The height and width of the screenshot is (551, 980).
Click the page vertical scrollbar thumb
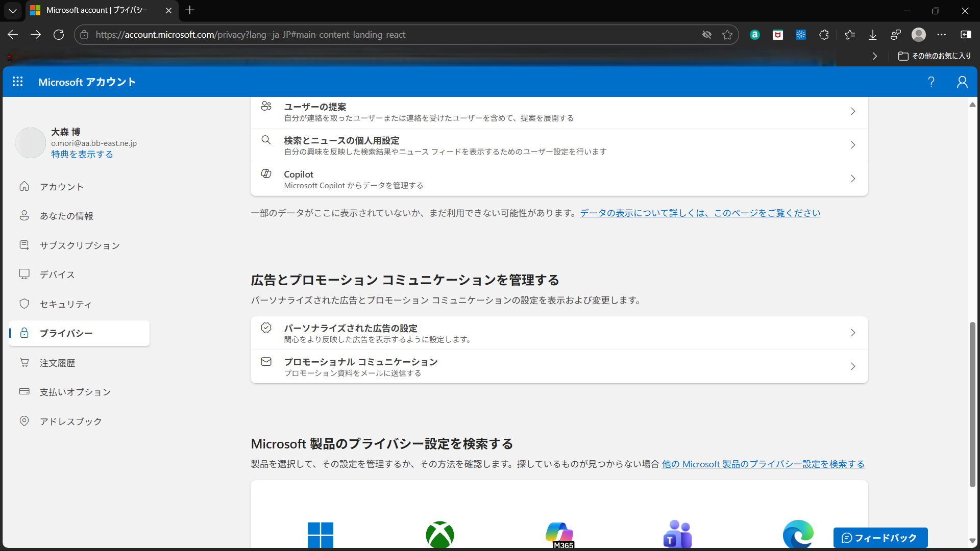pos(972,405)
